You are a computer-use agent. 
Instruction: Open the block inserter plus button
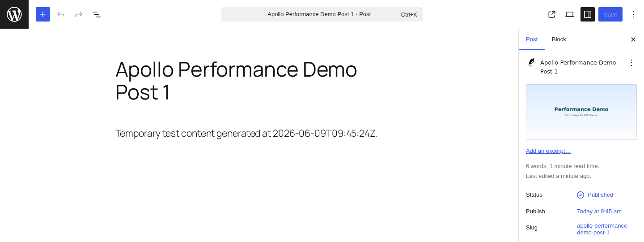pos(43,14)
